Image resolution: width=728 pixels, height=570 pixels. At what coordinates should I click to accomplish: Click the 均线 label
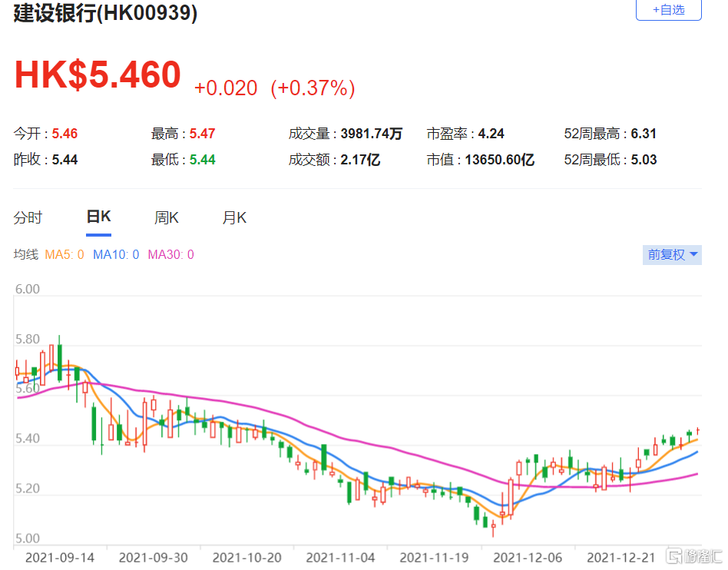(25, 254)
